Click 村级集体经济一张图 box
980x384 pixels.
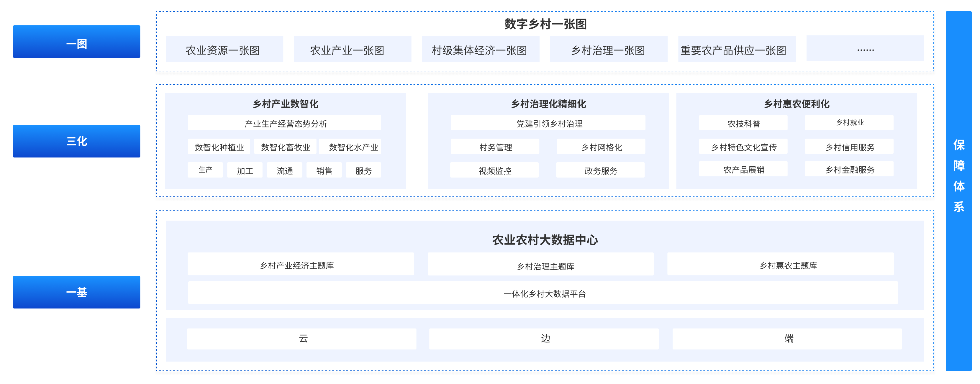[x=480, y=50]
